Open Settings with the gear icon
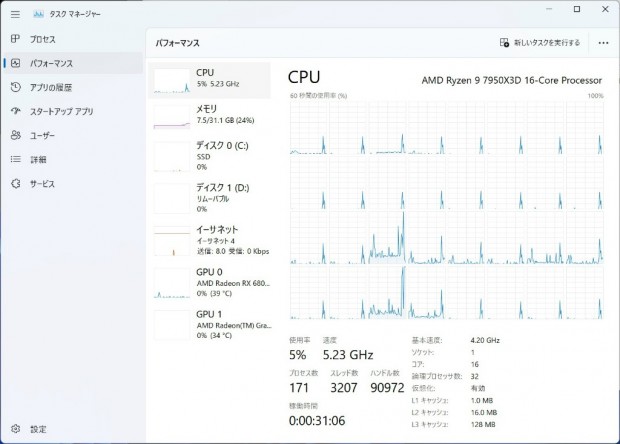This screenshot has height=444, width=620. pyautogui.click(x=16, y=429)
